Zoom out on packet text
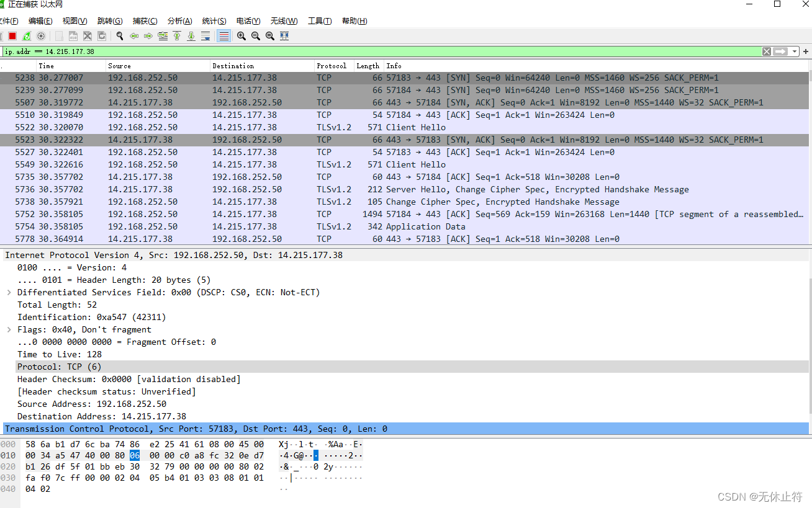 point(256,36)
